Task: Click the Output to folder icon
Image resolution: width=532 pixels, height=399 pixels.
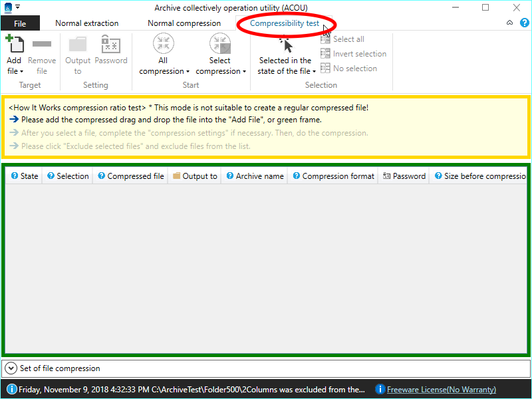Action: [78, 45]
